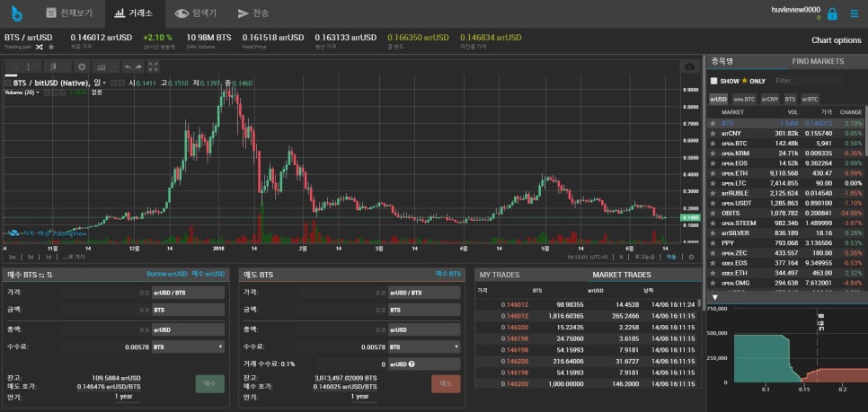Toggle fullscreen chart mode

click(154, 67)
